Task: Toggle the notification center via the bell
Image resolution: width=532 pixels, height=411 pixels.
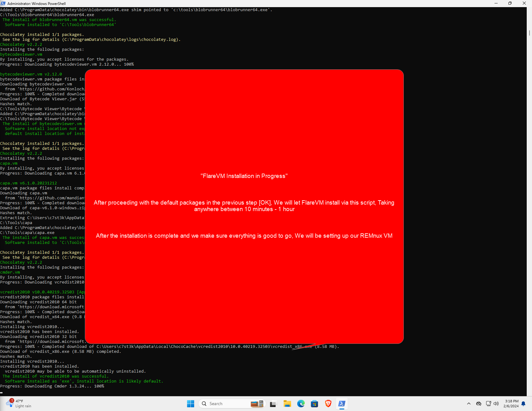Action: coord(523,404)
